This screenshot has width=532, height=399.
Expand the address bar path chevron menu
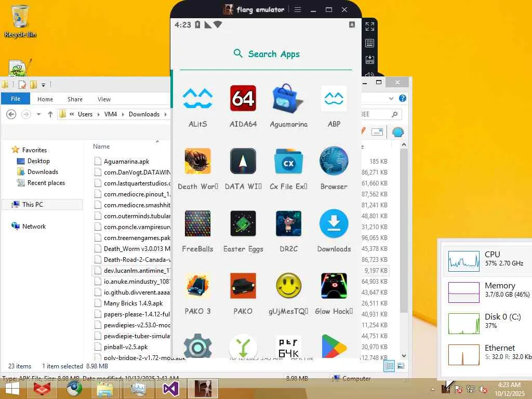tap(72, 114)
